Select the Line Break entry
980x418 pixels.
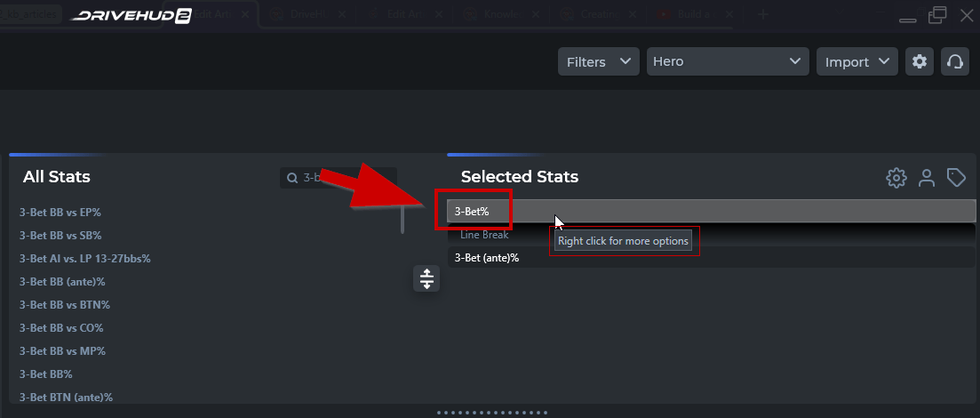click(x=712, y=235)
